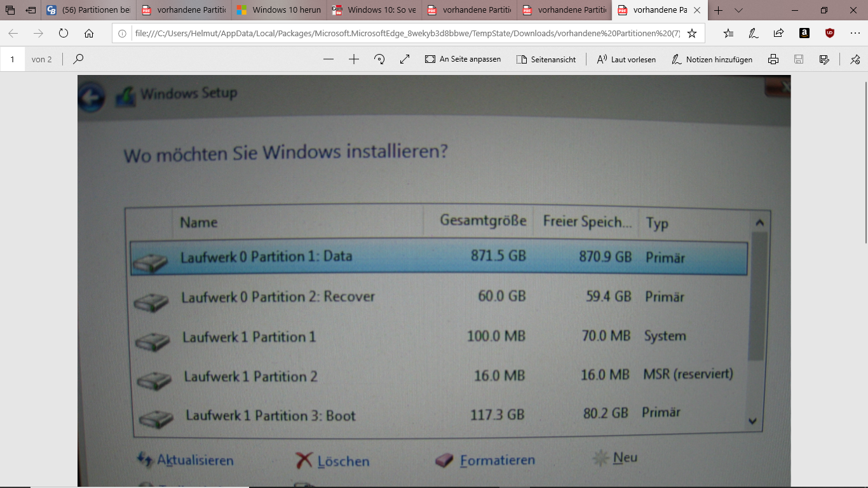This screenshot has width=868, height=488.
Task: Add web notes with the pen icon
Action: (x=754, y=34)
